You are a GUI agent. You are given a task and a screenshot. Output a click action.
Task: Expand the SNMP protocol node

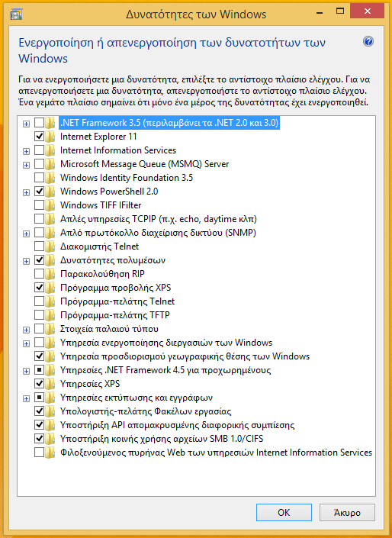pyautogui.click(x=26, y=234)
